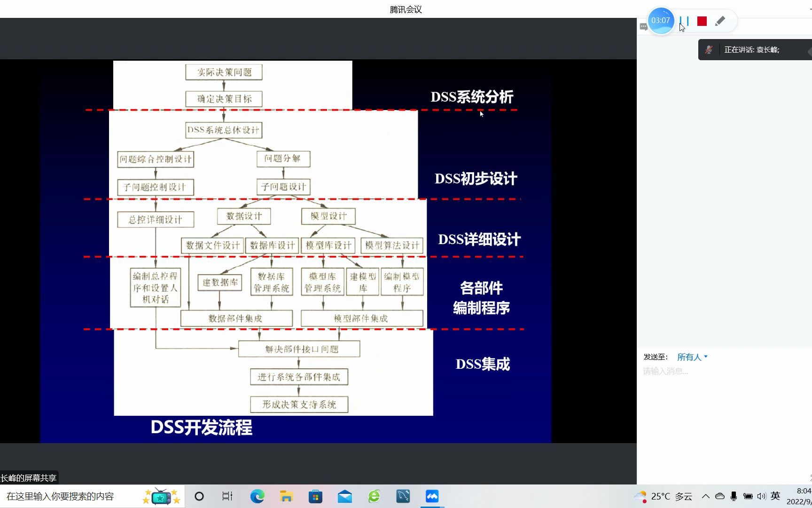Open the 所有人 recipient dropdown
812x508 pixels.
pyautogui.click(x=692, y=357)
